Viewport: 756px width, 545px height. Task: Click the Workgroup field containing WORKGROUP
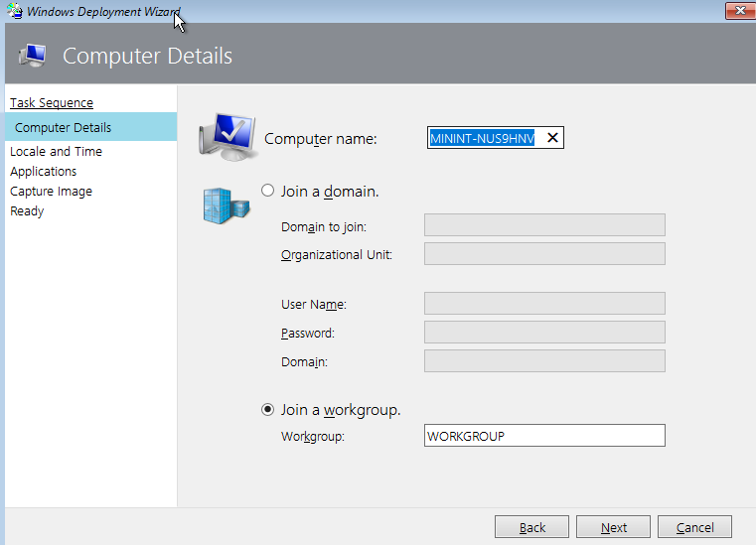click(544, 436)
